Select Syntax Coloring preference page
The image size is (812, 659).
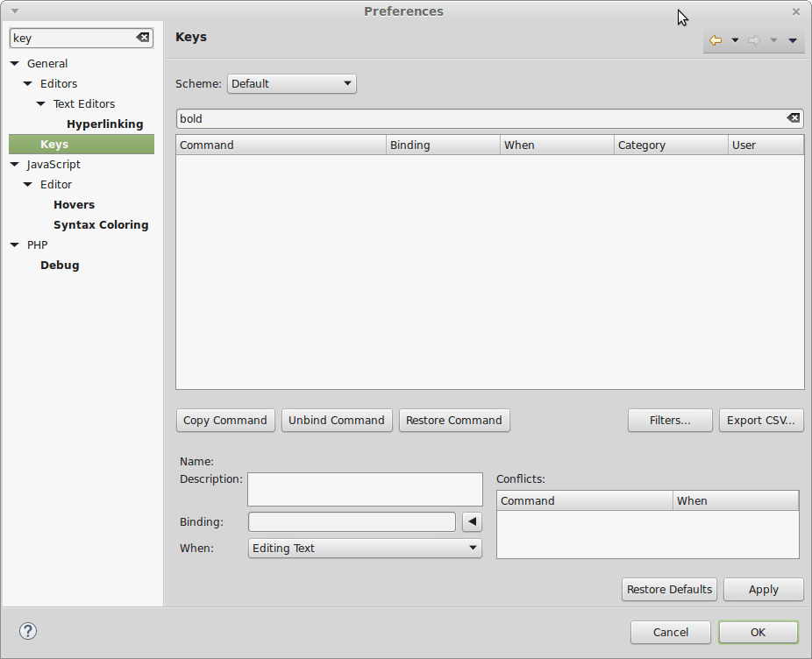point(101,225)
